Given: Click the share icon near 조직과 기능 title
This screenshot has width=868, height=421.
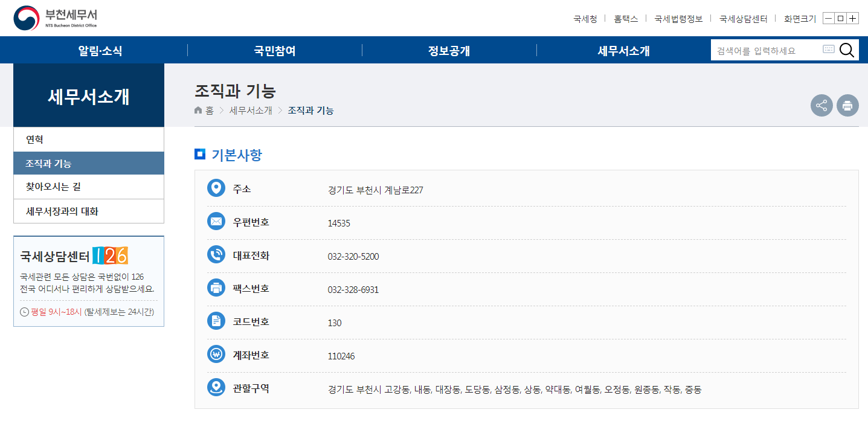Looking at the screenshot, I should (821, 105).
